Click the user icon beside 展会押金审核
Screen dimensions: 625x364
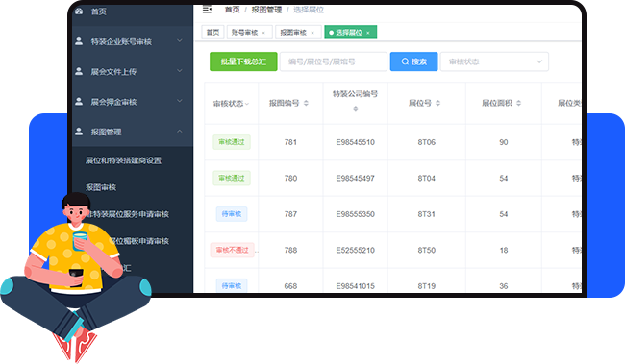click(x=79, y=101)
